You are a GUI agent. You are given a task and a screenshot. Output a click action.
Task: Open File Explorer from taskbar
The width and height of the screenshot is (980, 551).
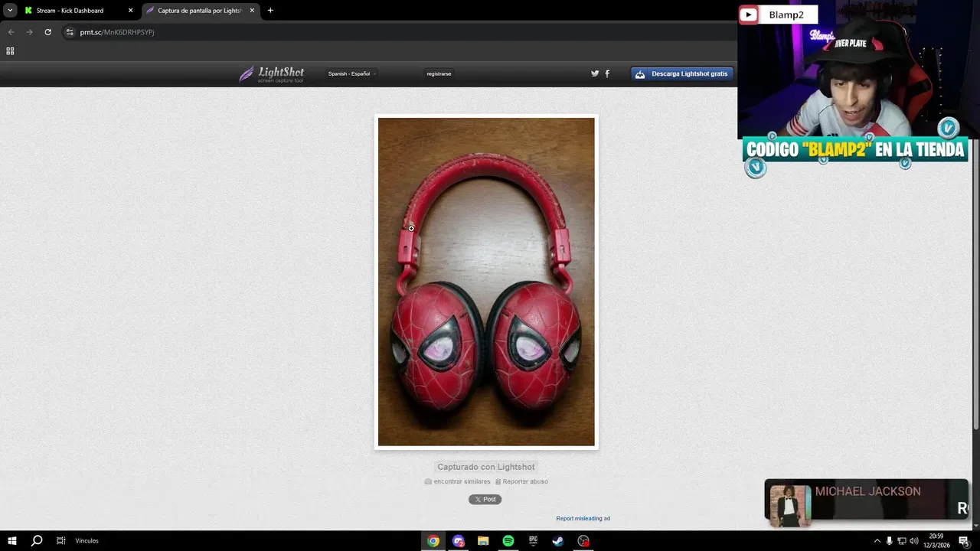click(x=483, y=541)
